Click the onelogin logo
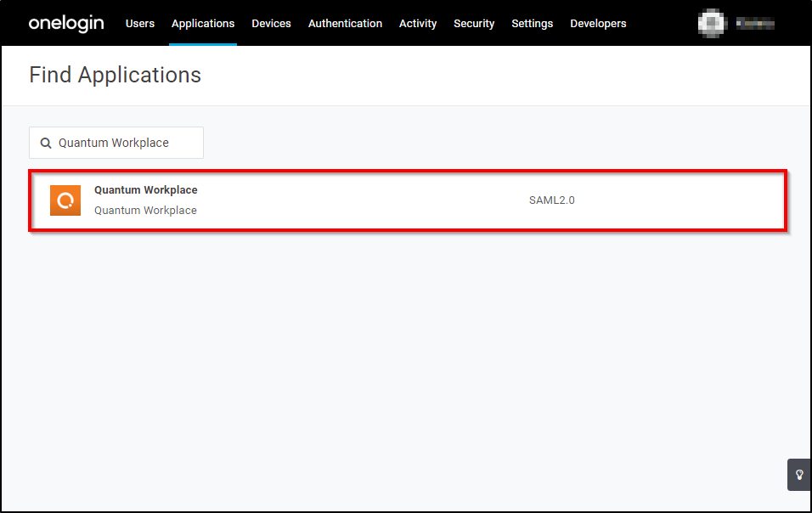 click(x=66, y=23)
